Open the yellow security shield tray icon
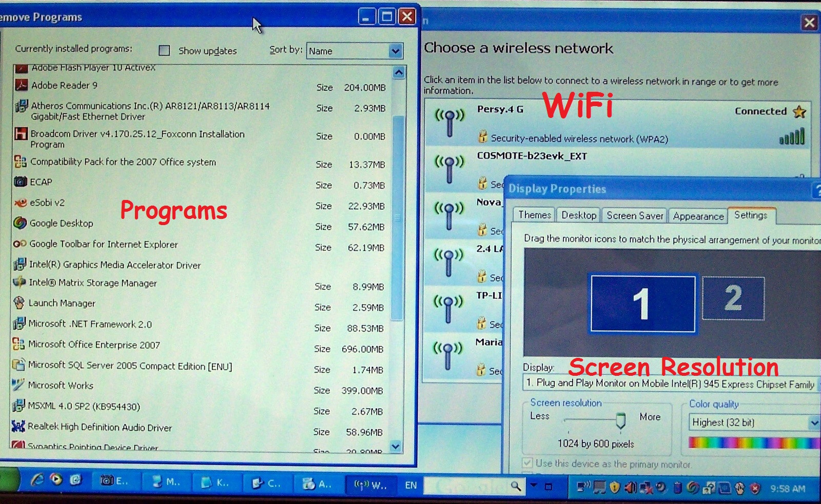Viewport: 821px width, 504px height. (615, 488)
